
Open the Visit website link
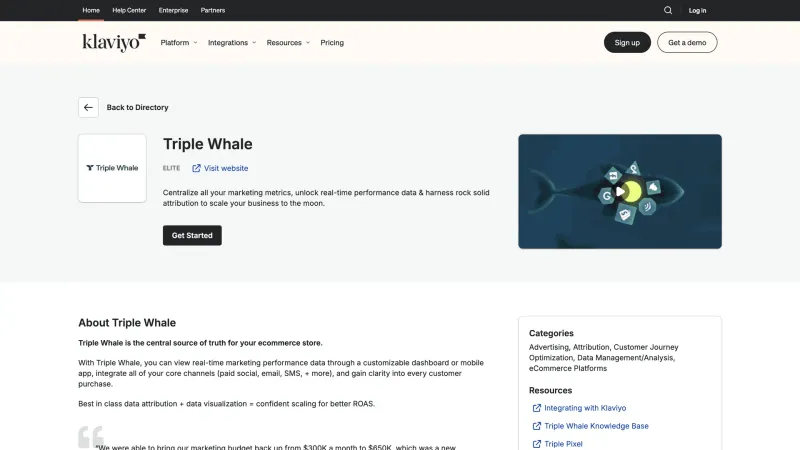[226, 168]
